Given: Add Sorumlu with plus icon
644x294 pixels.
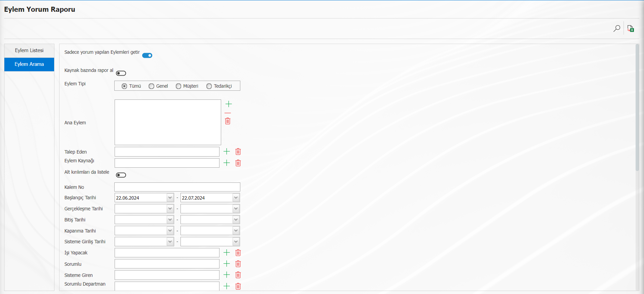Looking at the screenshot, I should (227, 264).
